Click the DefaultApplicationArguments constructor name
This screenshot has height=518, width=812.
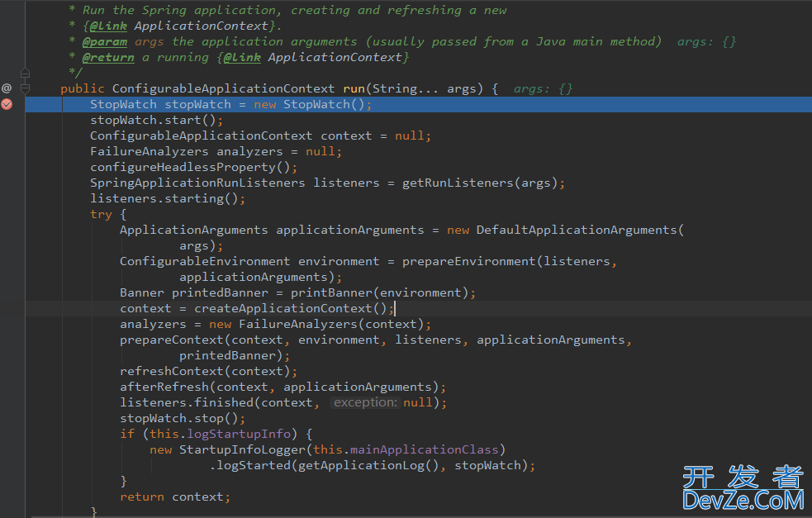(577, 230)
